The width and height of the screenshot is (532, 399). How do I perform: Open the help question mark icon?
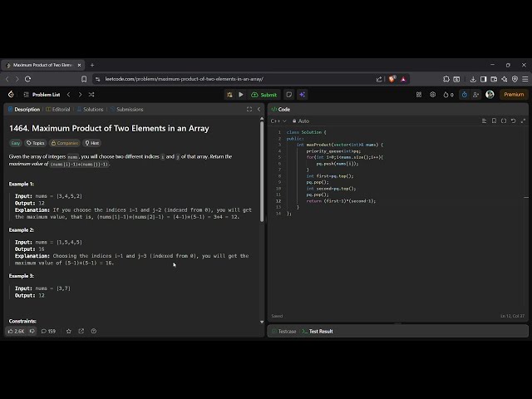(94, 331)
